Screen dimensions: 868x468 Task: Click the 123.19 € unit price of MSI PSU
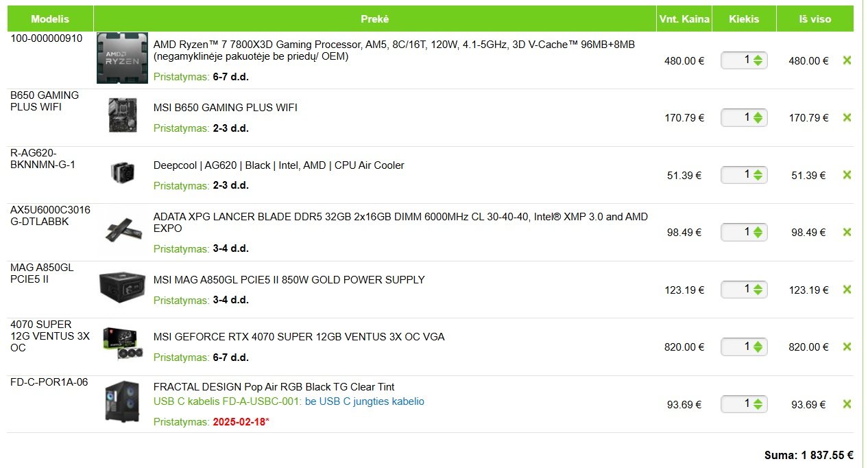[x=684, y=290]
